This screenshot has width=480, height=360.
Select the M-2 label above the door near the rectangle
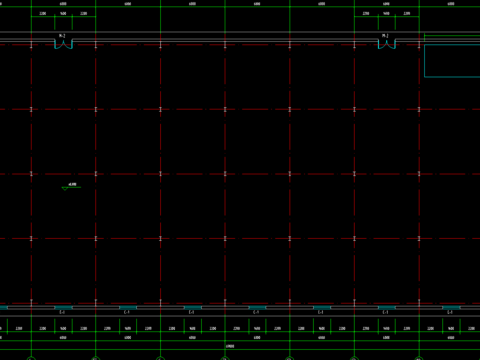point(385,36)
